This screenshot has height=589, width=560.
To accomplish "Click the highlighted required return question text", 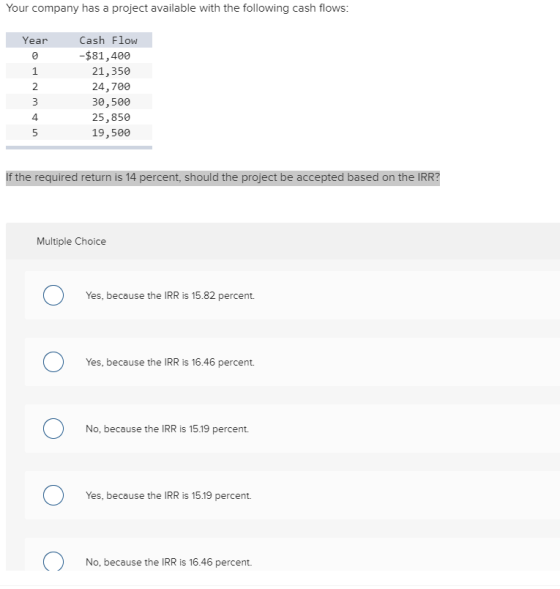I will [223, 177].
